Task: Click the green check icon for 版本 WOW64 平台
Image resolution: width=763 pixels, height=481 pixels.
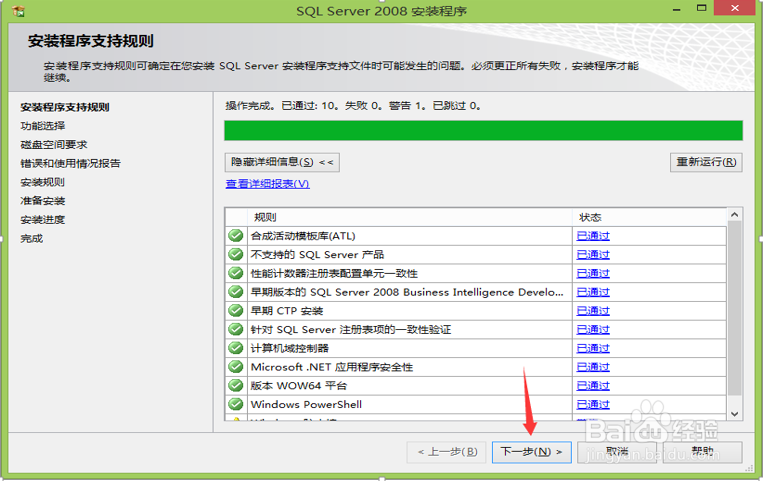Action: pos(236,386)
